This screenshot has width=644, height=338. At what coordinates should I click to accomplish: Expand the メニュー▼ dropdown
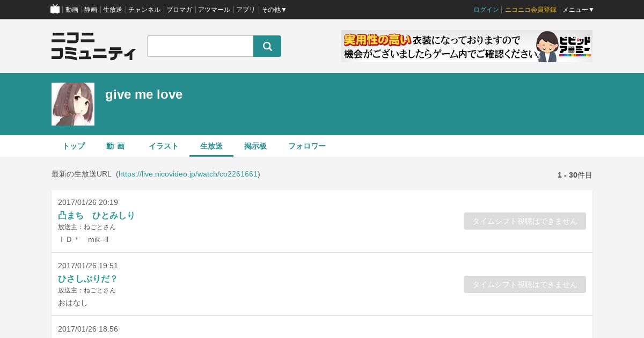pyautogui.click(x=579, y=10)
